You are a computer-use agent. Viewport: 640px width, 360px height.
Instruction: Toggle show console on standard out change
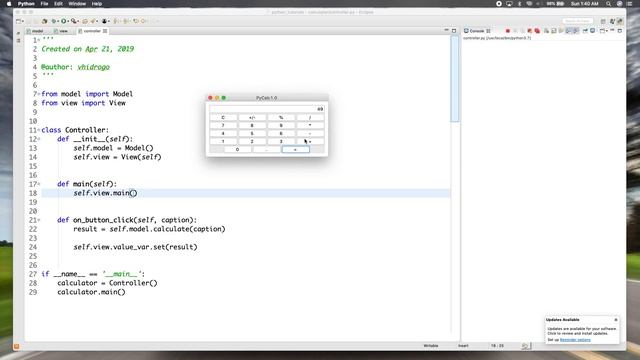[x=568, y=31]
